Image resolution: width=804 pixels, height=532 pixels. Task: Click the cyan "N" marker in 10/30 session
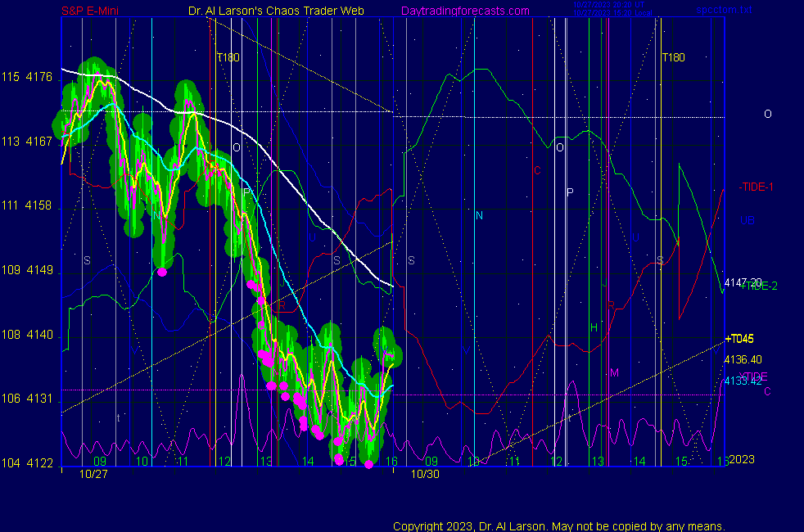(479, 216)
